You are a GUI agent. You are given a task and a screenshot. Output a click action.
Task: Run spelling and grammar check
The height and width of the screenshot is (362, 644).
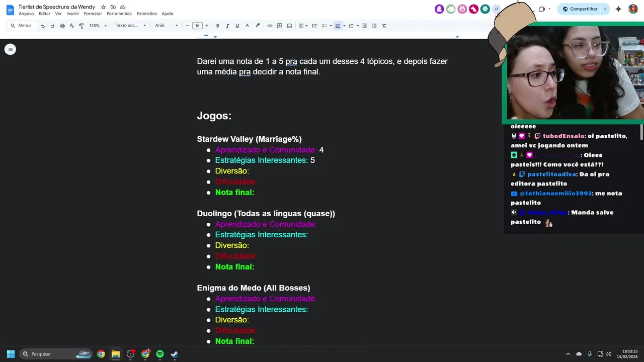point(72,26)
